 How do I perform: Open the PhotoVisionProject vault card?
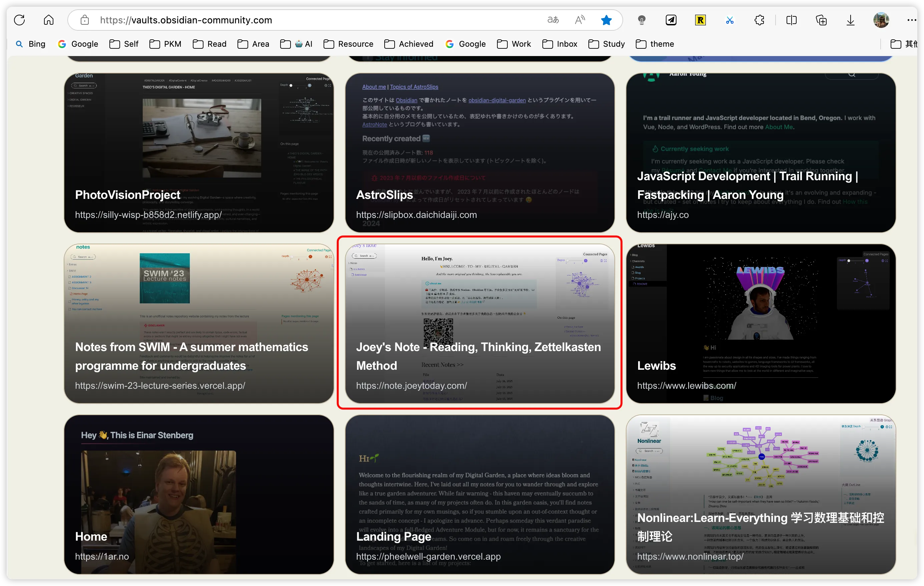pyautogui.click(x=199, y=153)
